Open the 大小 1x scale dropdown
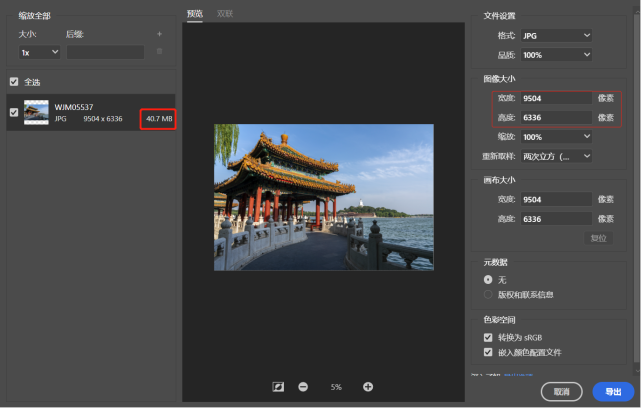 pos(39,52)
